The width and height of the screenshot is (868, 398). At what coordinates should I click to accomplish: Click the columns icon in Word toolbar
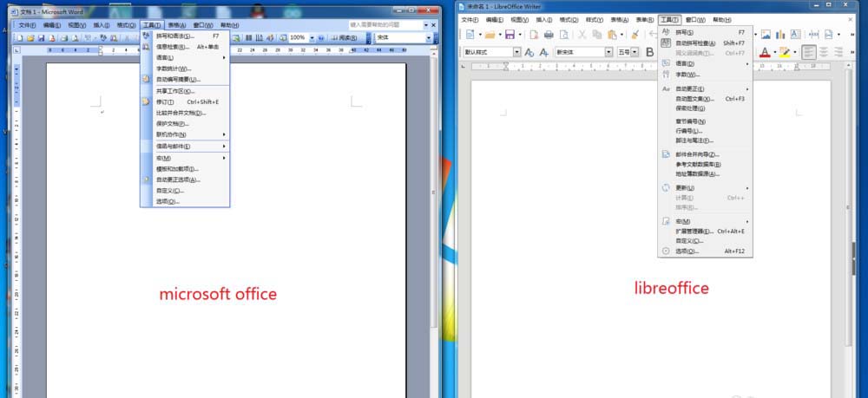coord(248,37)
